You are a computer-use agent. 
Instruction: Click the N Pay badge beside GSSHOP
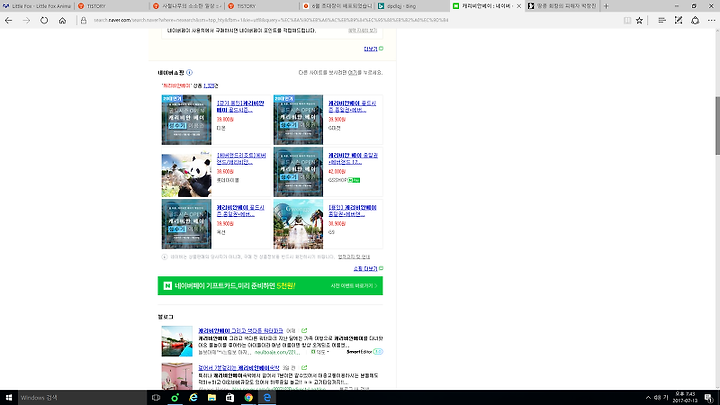point(354,180)
